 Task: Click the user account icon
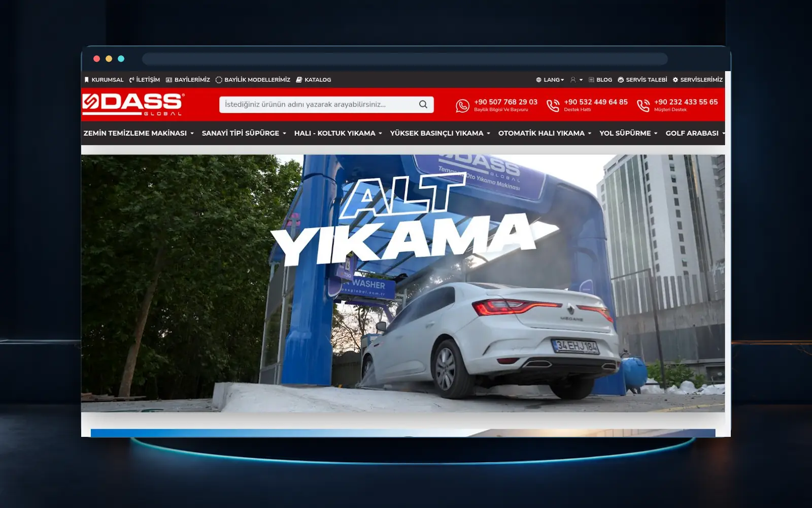[573, 80]
